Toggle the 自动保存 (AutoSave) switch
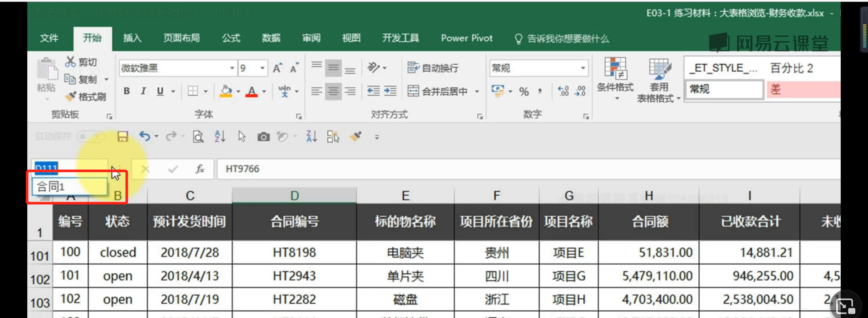 click(90, 137)
